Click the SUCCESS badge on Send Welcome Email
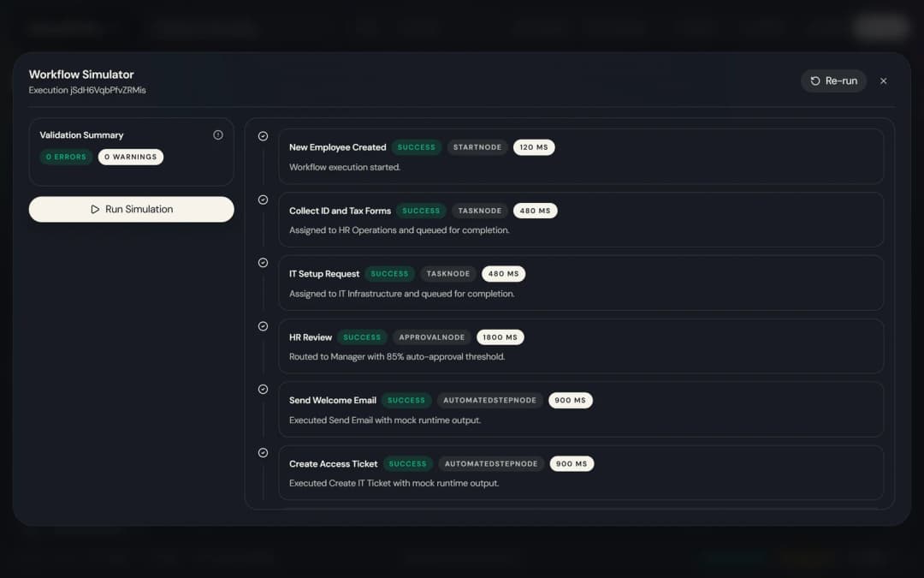This screenshot has width=924, height=578. (406, 401)
